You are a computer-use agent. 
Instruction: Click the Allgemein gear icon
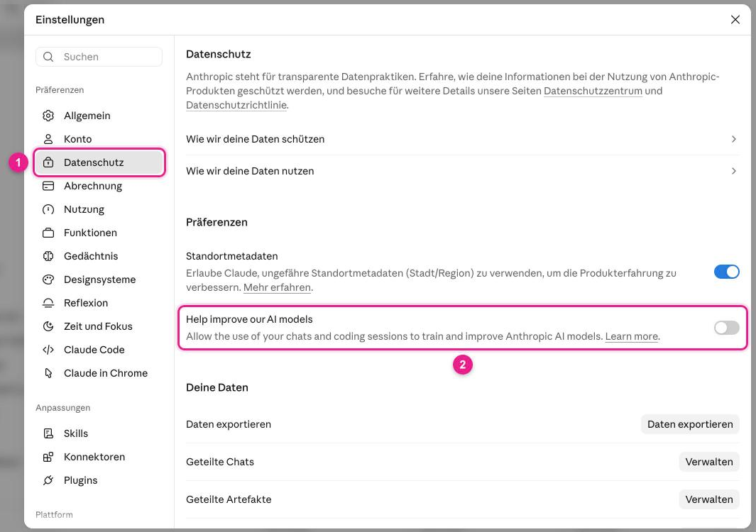48,116
